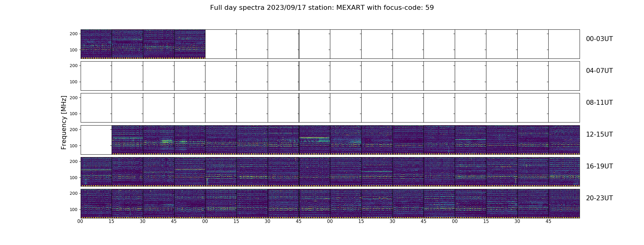Viewport: 644px width, 245px height.
Task: Select the "04-07UT" row label
Action: click(599, 71)
